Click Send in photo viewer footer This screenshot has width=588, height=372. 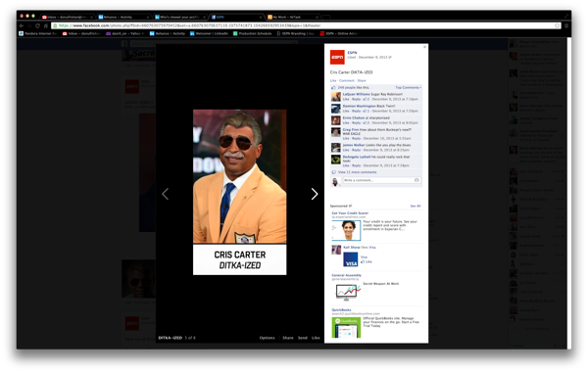[x=302, y=338]
